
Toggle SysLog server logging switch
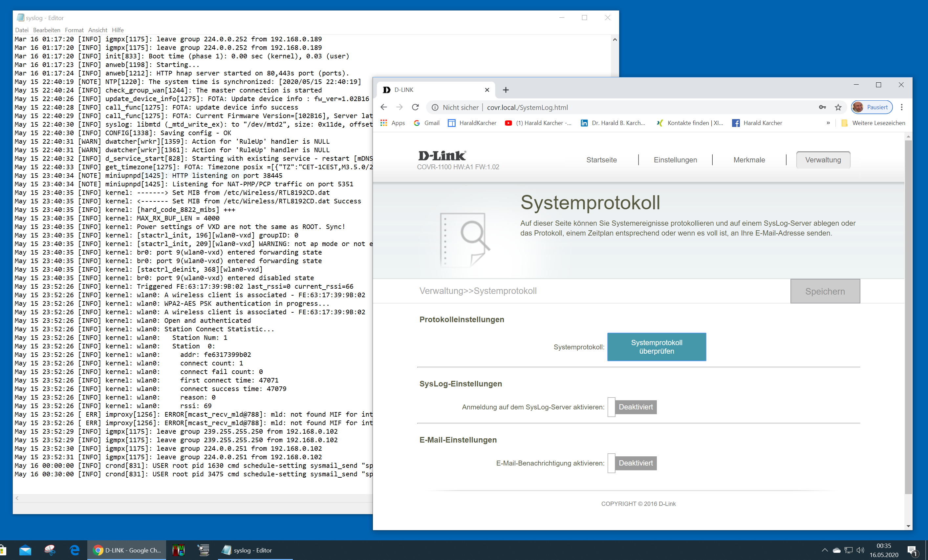[x=632, y=407]
